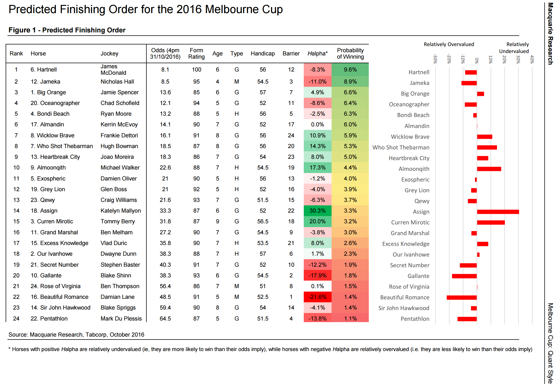Click Assign's dark green 30.3% Halpha cell
The image size is (558, 392).
coord(317,211)
